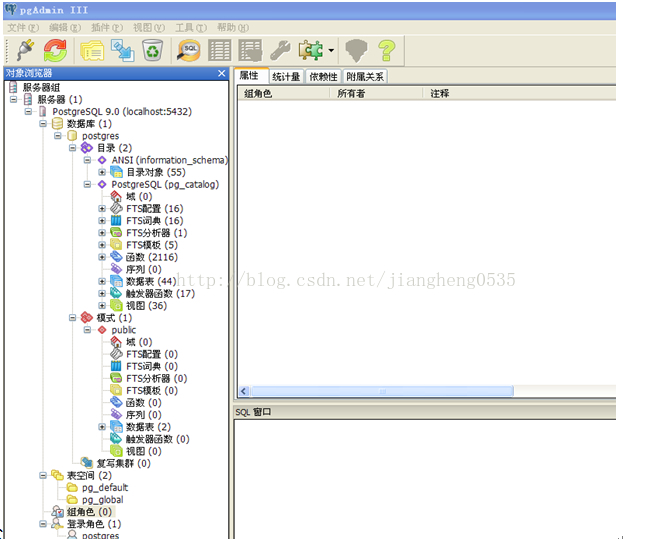
Task: Click the plug connect-to-server icon
Action: tap(25, 51)
